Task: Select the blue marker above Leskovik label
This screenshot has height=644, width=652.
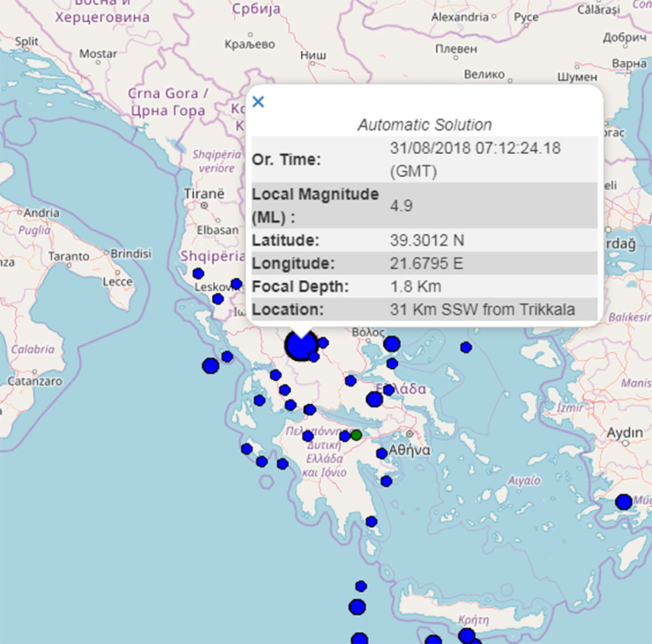Action: tap(198, 273)
